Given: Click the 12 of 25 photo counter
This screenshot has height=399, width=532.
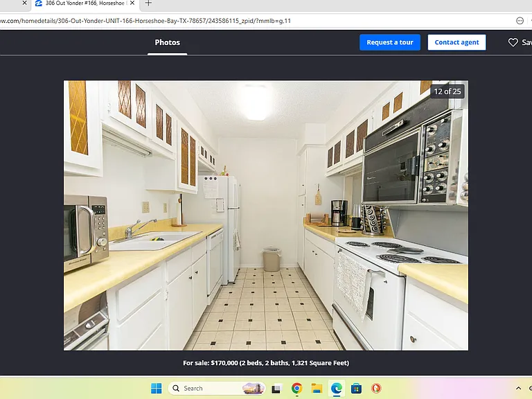Looking at the screenshot, I should coord(447,91).
